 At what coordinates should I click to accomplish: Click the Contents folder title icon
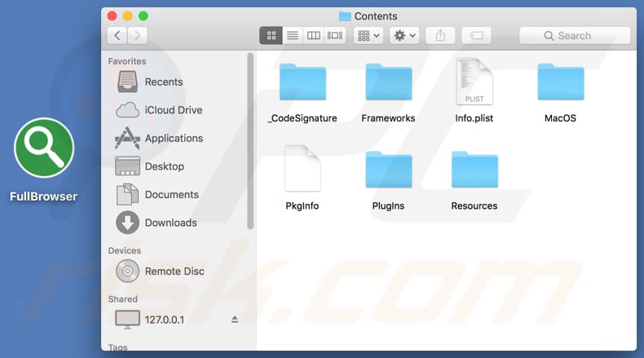coord(345,16)
